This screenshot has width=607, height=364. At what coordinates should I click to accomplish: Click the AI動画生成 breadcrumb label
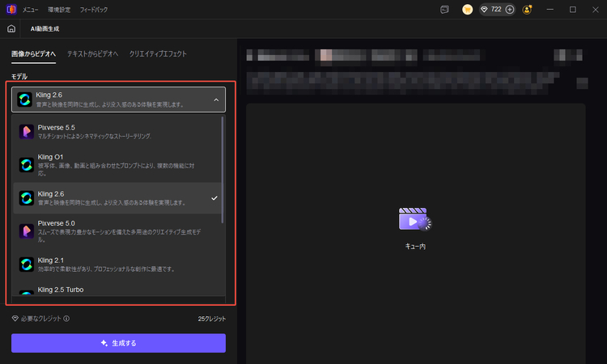(x=45, y=28)
